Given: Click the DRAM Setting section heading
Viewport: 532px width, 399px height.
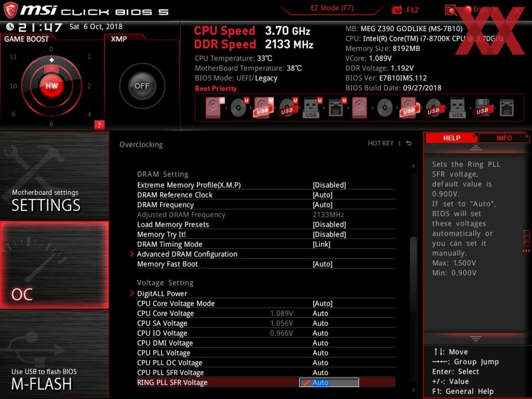Looking at the screenshot, I should pyautogui.click(x=163, y=174).
